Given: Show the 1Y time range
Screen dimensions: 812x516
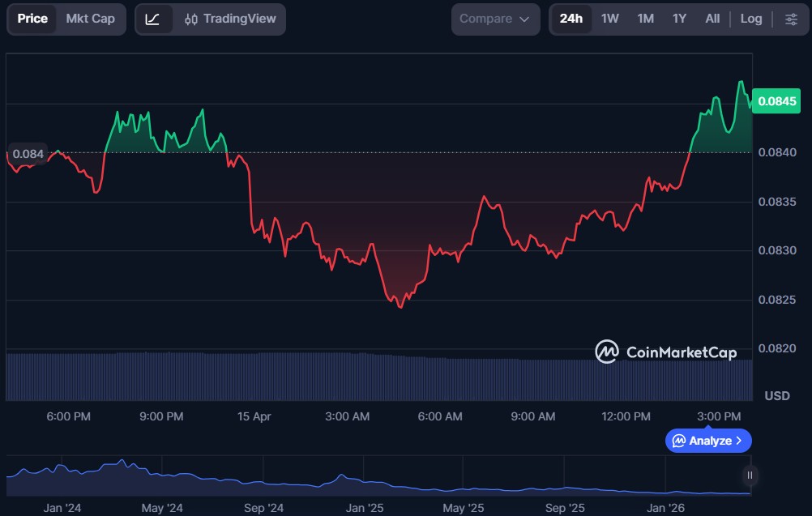Looking at the screenshot, I should click(x=679, y=19).
